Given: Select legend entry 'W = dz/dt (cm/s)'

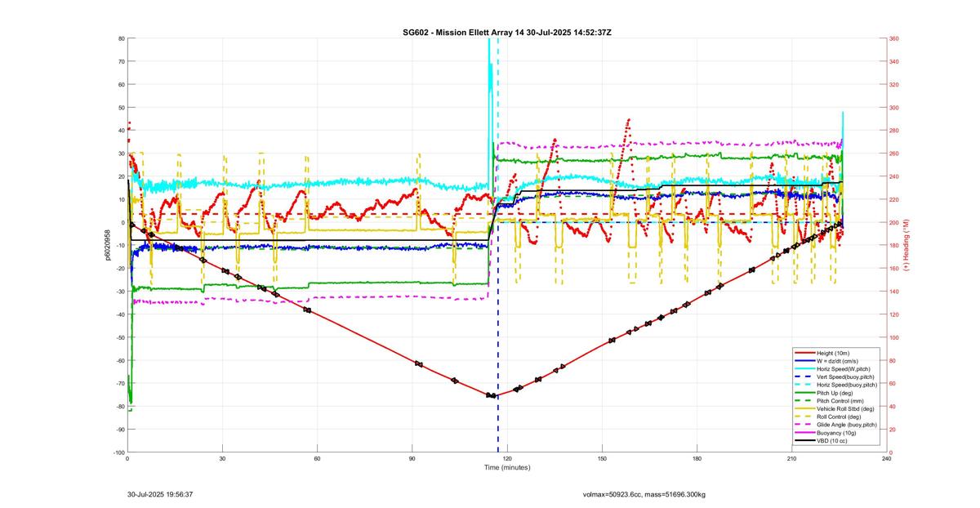Looking at the screenshot, I should 836,361.
